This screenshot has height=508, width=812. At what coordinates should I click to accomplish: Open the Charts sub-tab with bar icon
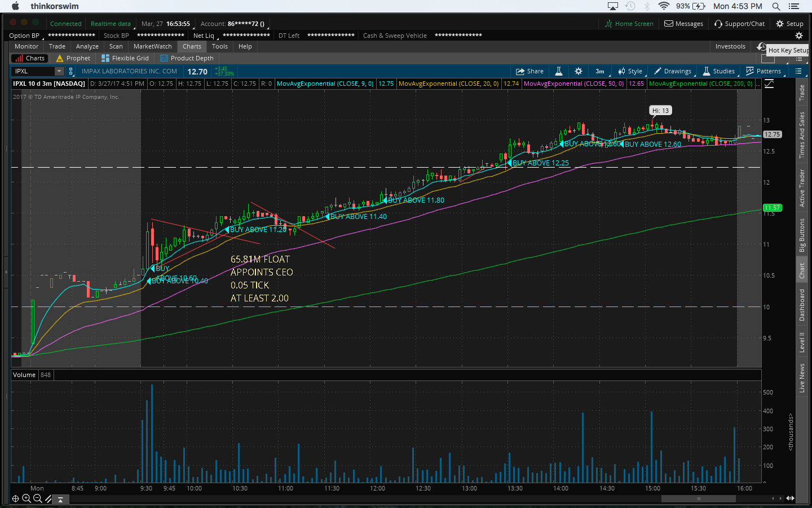click(x=30, y=58)
